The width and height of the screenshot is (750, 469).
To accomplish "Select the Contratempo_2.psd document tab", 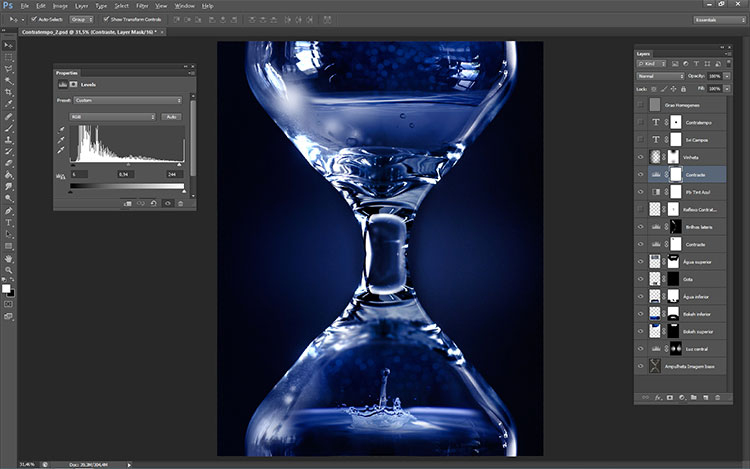I will tap(91, 32).
